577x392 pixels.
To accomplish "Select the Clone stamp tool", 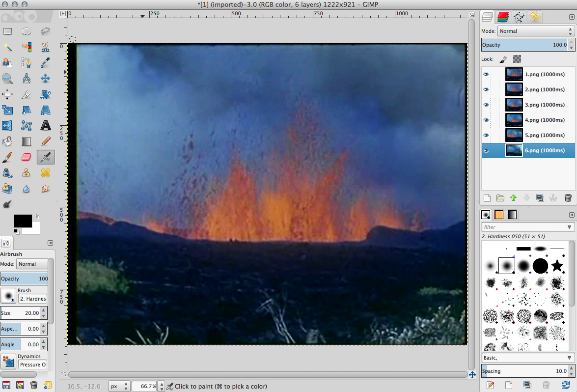I will [x=26, y=173].
